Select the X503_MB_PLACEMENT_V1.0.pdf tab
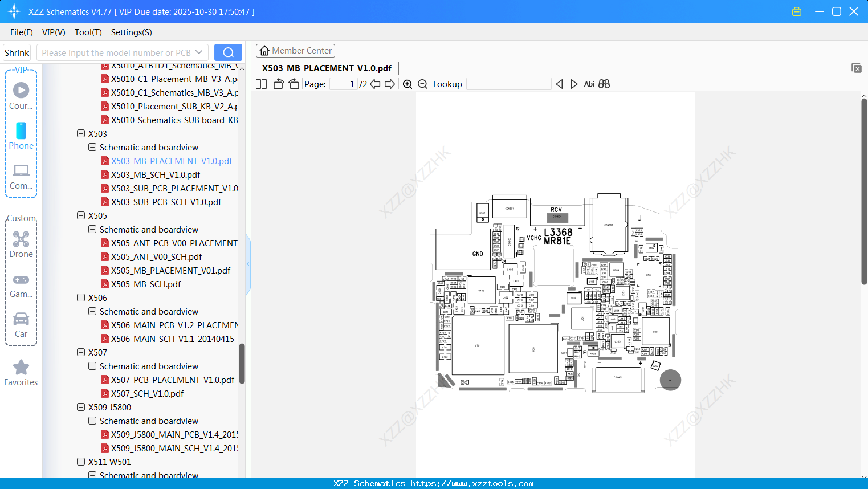This screenshot has height=489, width=868. point(326,68)
